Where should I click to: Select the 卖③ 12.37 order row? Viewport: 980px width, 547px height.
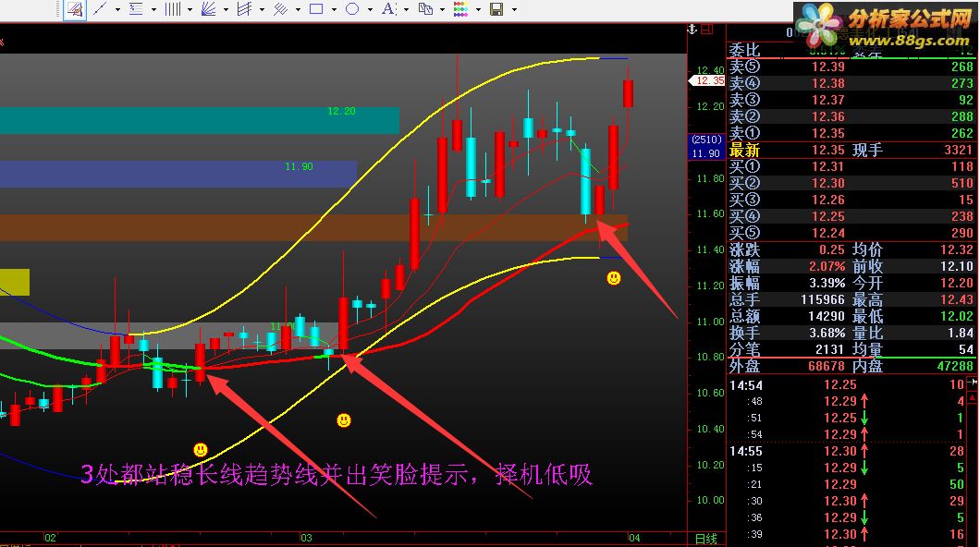click(851, 100)
